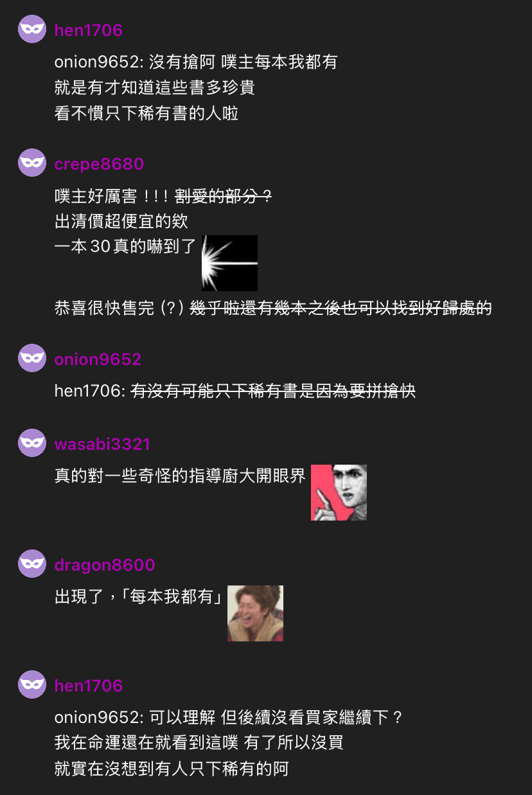The width and height of the screenshot is (532, 795).
Task: Click onion9652's struck-through reply to hen1706
Action: [x=274, y=391]
